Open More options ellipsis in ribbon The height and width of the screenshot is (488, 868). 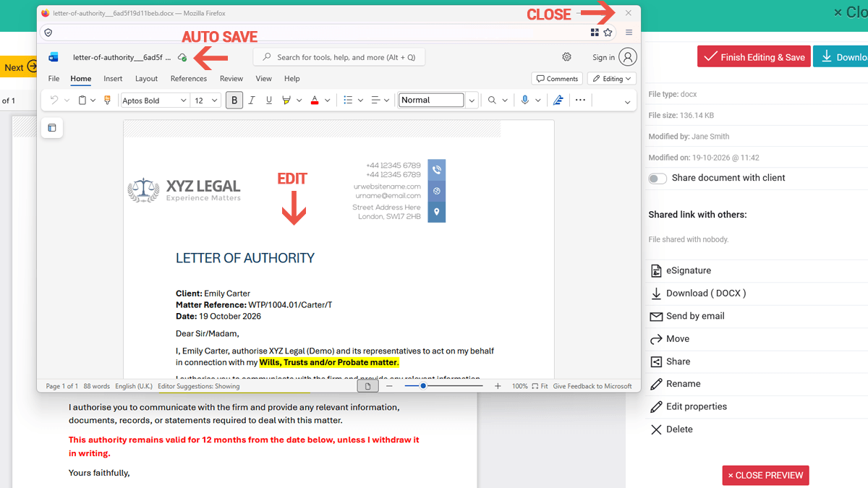click(x=580, y=100)
